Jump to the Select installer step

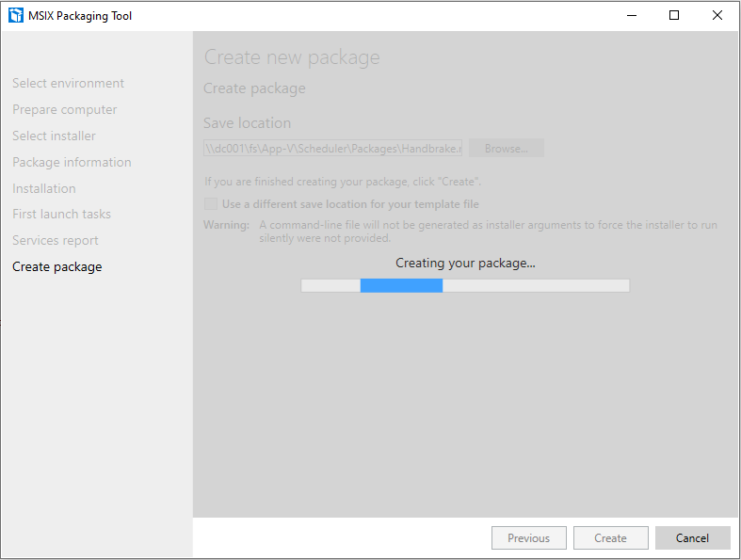54,136
